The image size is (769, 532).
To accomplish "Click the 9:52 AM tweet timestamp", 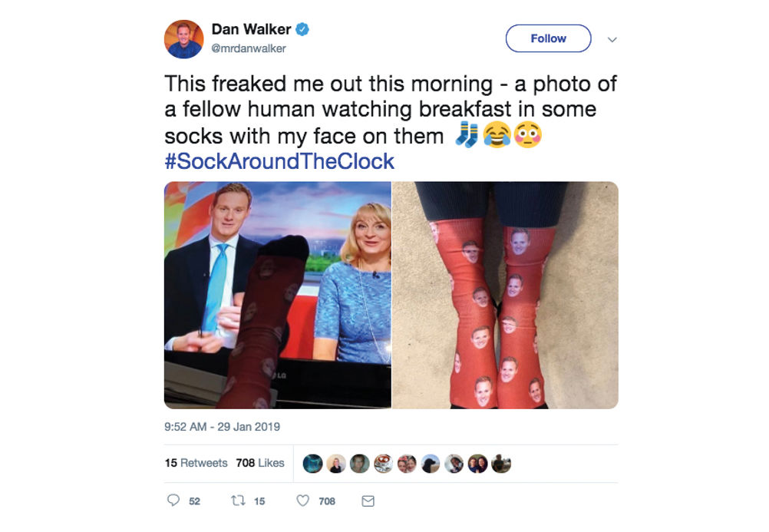I will pyautogui.click(x=222, y=427).
